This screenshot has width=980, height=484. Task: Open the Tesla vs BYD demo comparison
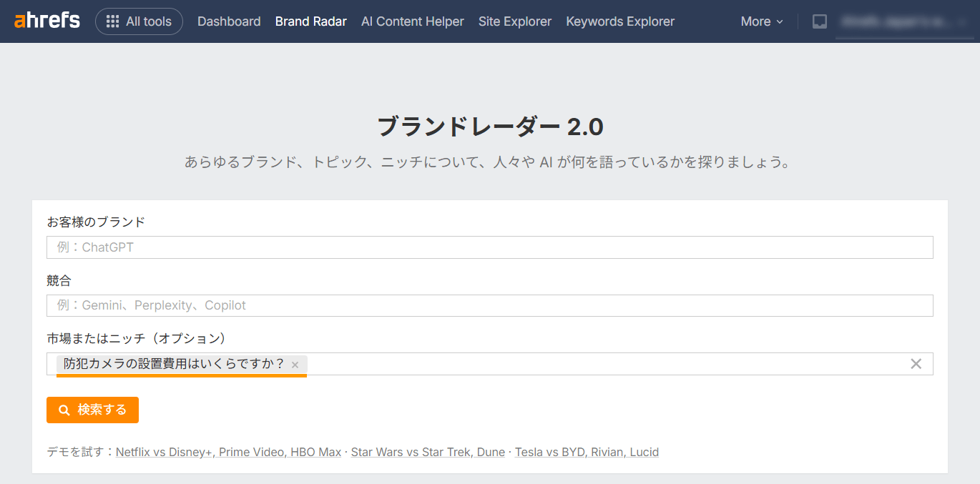click(x=587, y=452)
